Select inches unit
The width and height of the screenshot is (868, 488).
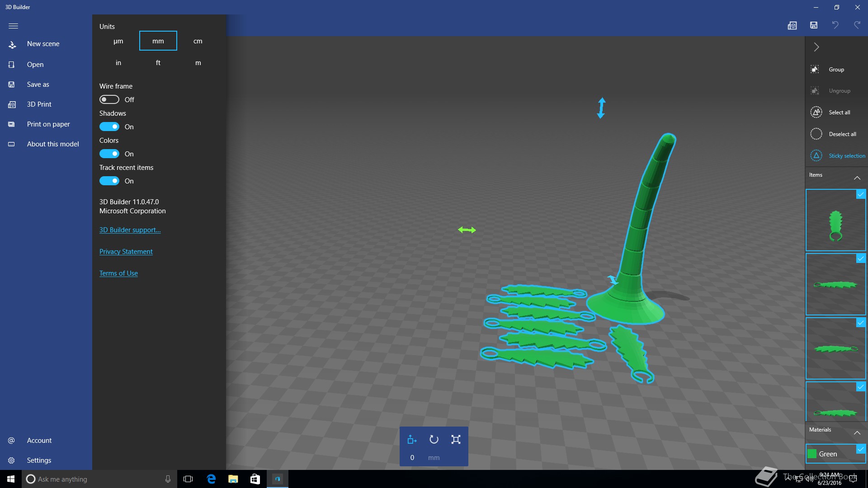(x=118, y=63)
